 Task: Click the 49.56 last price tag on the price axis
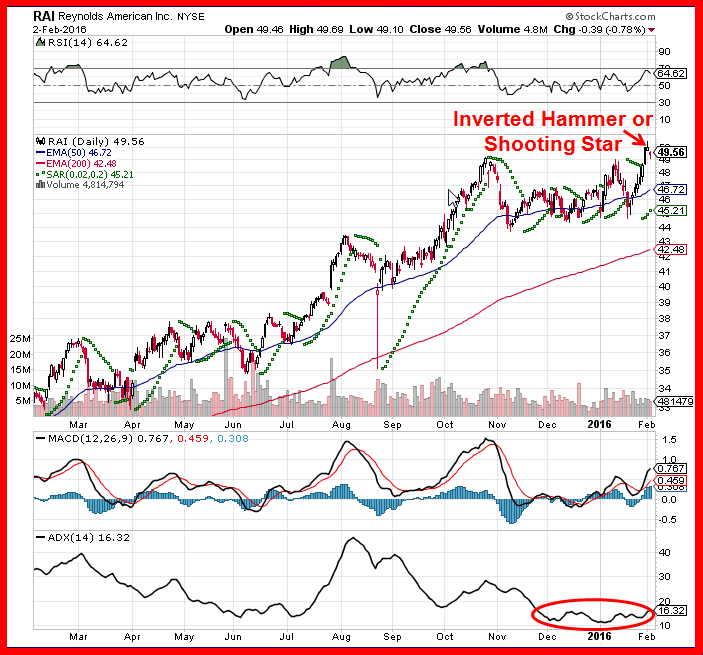[x=671, y=152]
